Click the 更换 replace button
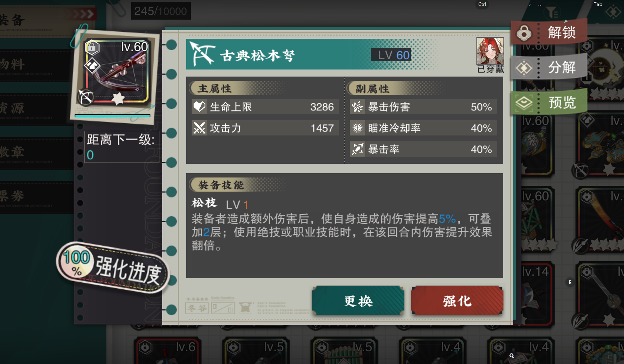This screenshot has width=624, height=364. point(358,301)
